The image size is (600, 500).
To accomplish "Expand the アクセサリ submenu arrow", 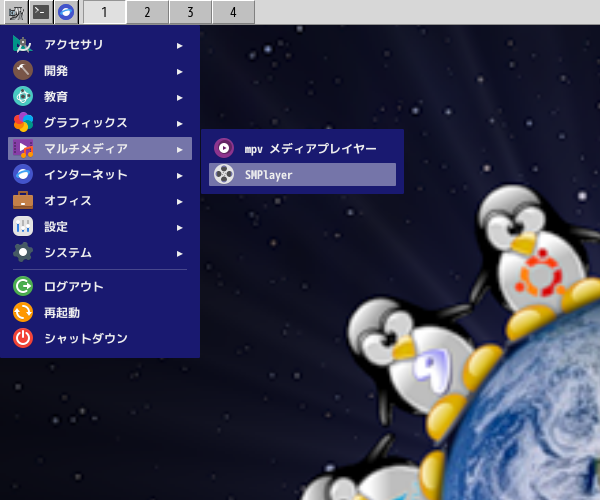I will click(179, 46).
